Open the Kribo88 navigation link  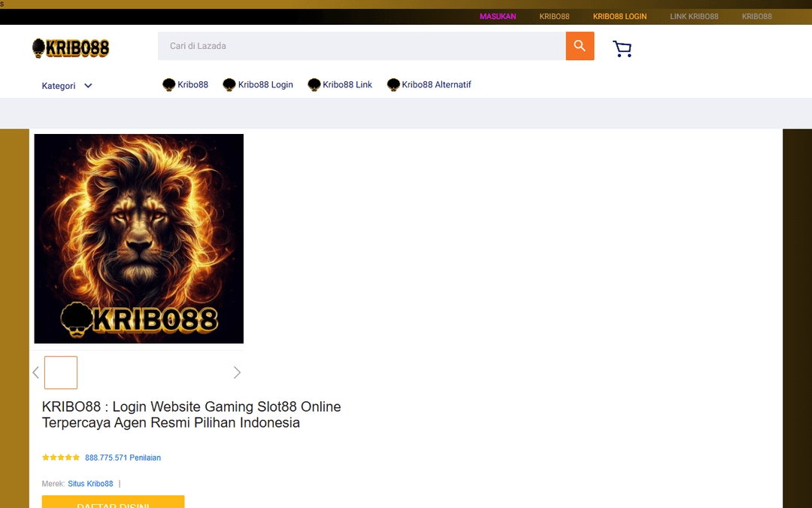(192, 84)
